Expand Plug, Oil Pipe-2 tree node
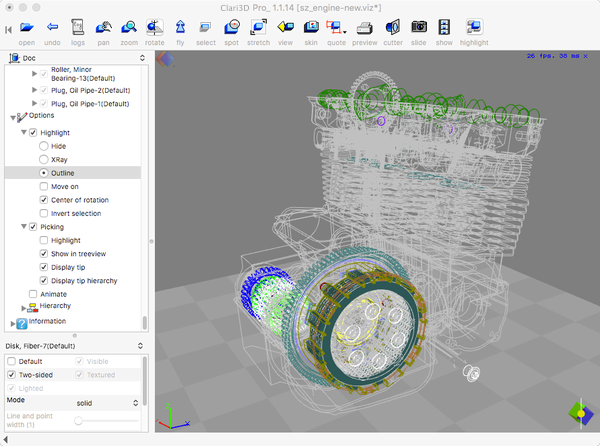This screenshot has height=446, width=600. [x=34, y=90]
